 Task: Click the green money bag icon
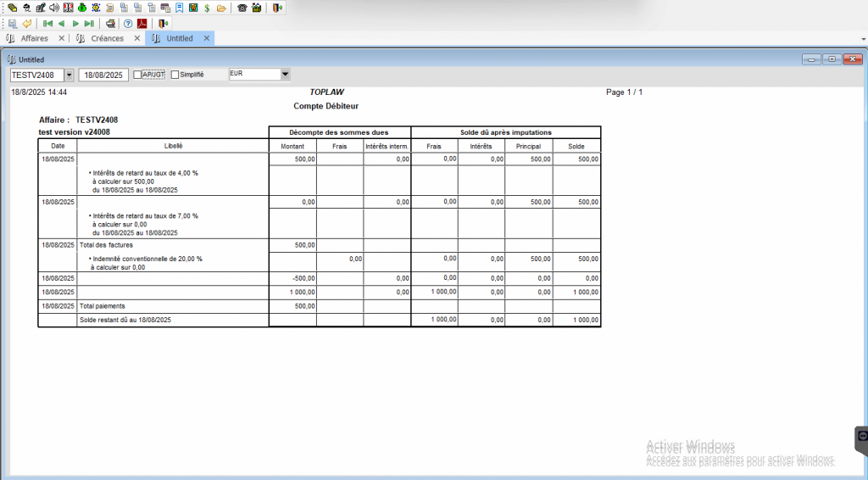click(x=82, y=8)
